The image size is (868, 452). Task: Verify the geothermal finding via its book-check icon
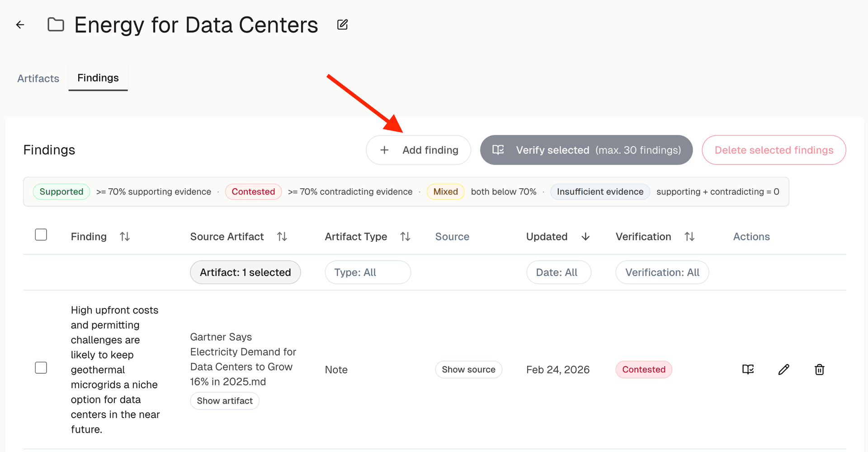tap(748, 369)
